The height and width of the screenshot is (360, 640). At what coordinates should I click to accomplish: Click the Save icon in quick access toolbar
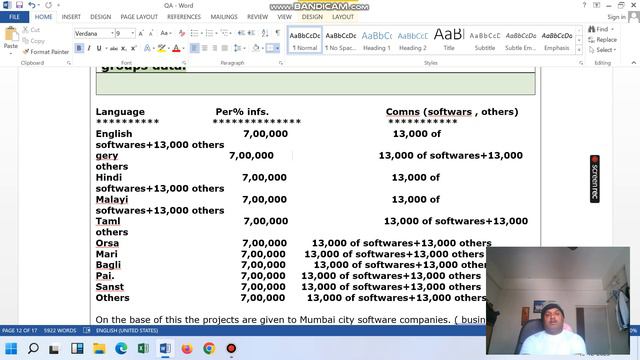19,5
